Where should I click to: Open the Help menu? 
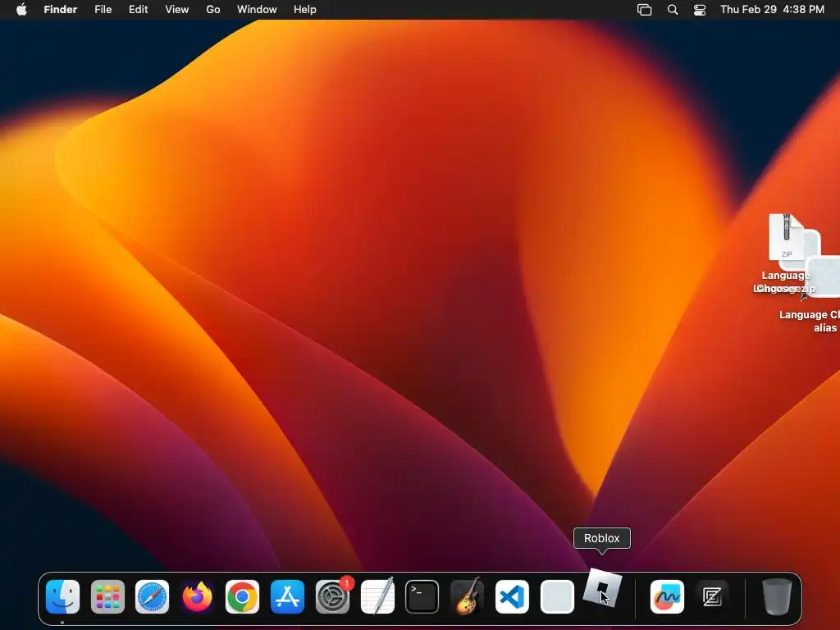point(305,10)
